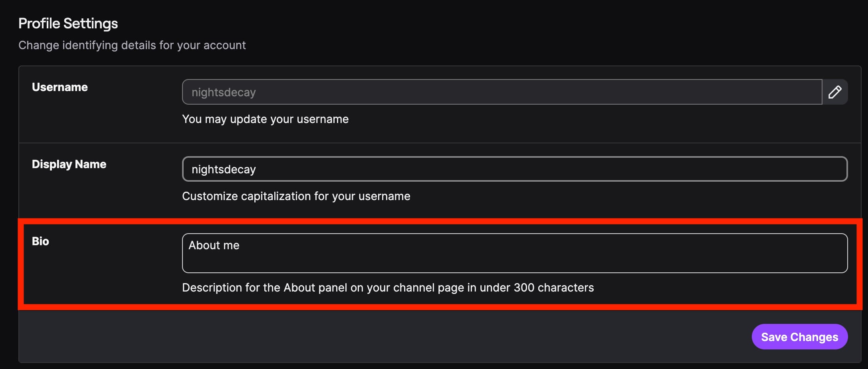
Task: Click 'Change identifying details for your account' subtitle
Action: (132, 45)
